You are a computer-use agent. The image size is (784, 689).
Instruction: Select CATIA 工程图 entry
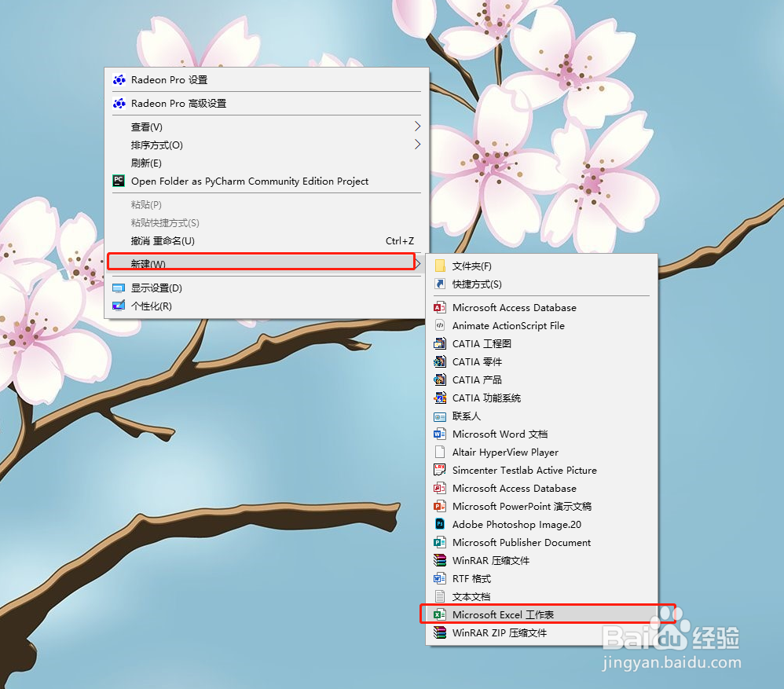coord(541,343)
